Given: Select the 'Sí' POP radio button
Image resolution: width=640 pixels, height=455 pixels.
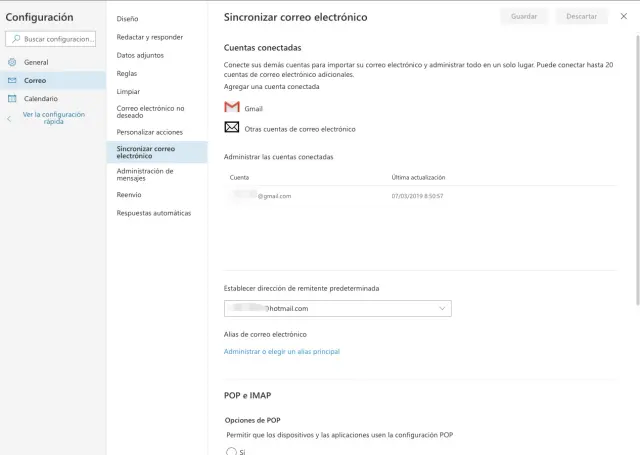Looking at the screenshot, I should 231,451.
